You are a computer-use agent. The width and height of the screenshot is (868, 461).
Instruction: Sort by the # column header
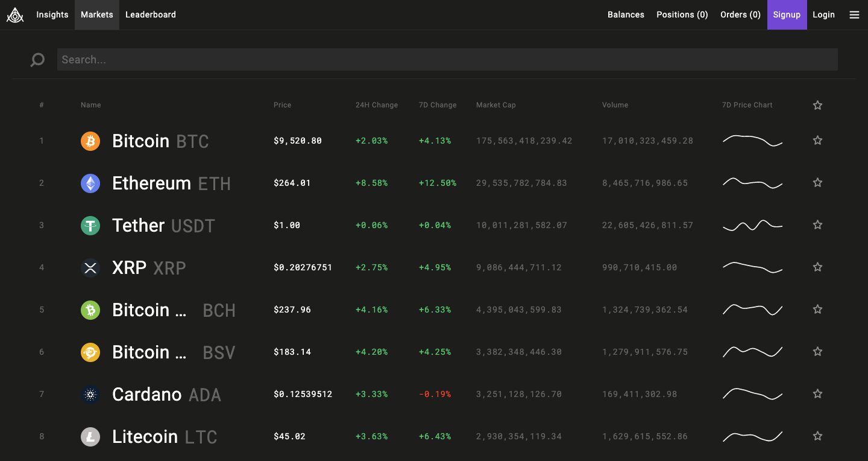42,105
